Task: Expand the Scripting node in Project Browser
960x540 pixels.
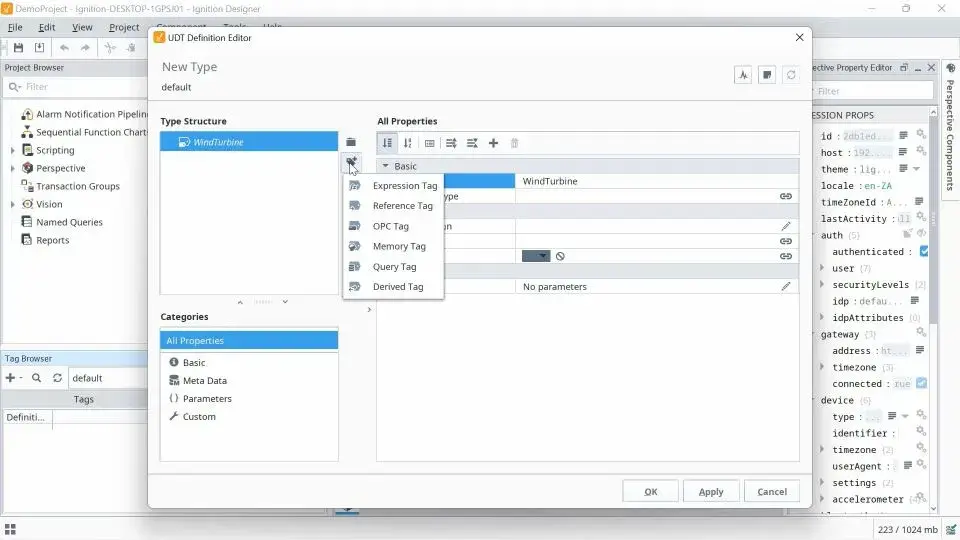Action: [x=13, y=150]
